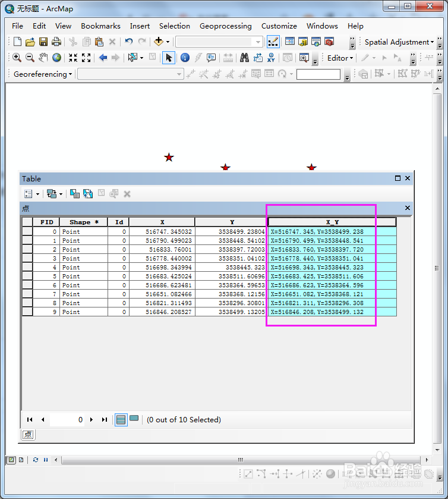
Task: Select the Zoom In tool
Action: point(17,58)
